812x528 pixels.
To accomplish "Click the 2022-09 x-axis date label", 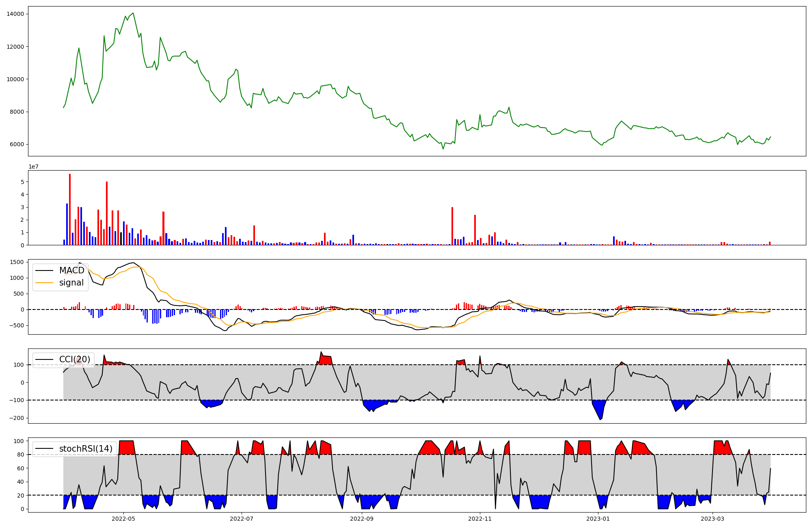I will click(361, 519).
